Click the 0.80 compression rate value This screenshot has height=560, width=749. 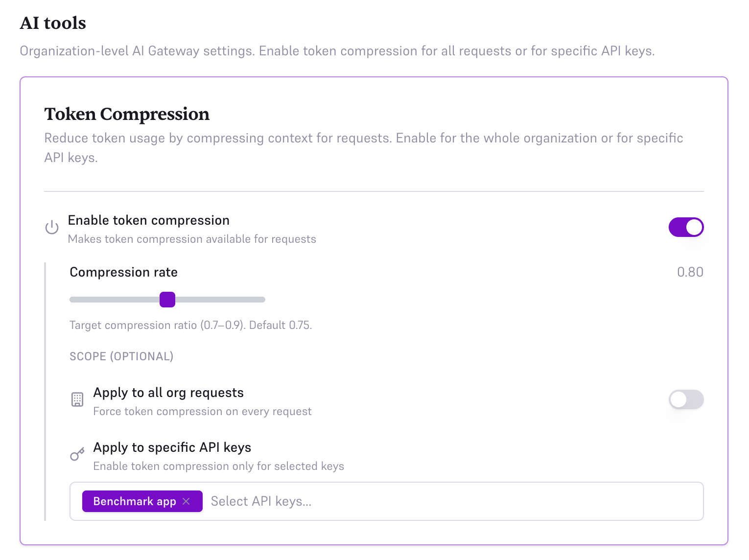[690, 272]
